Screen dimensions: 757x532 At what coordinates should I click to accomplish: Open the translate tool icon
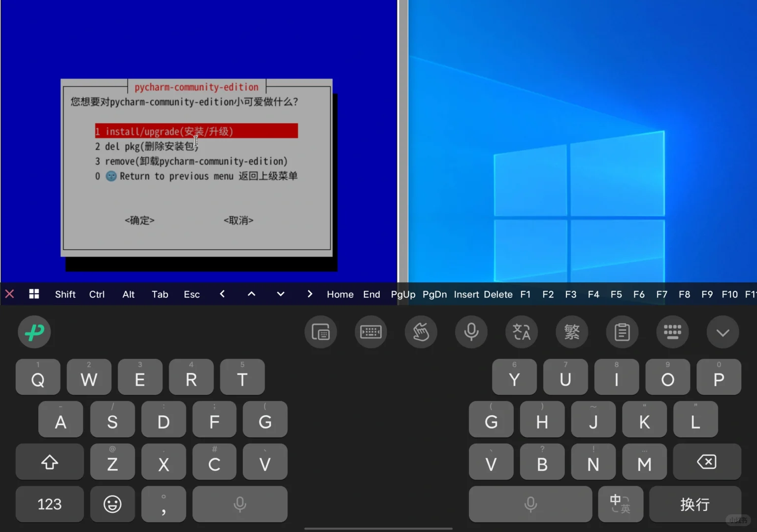[522, 332]
